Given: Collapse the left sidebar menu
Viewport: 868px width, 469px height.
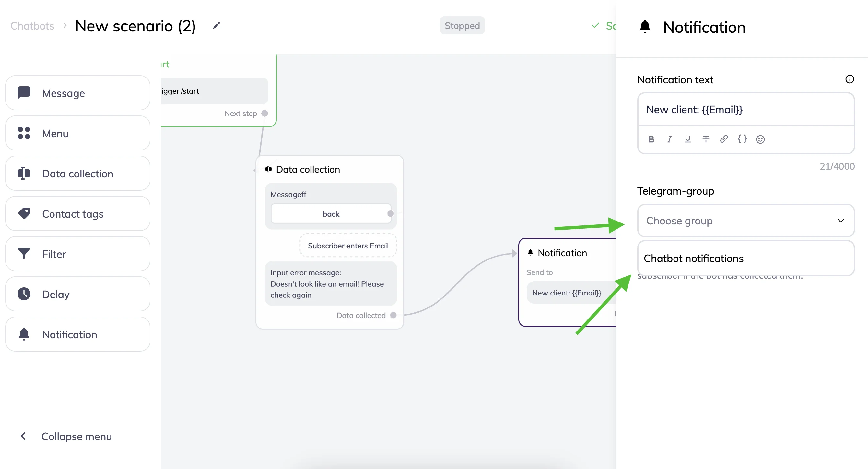Looking at the screenshot, I should pyautogui.click(x=66, y=436).
